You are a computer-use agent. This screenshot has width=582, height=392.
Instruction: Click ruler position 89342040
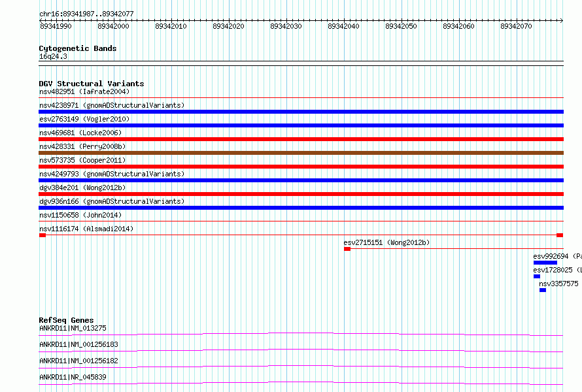coord(343,26)
